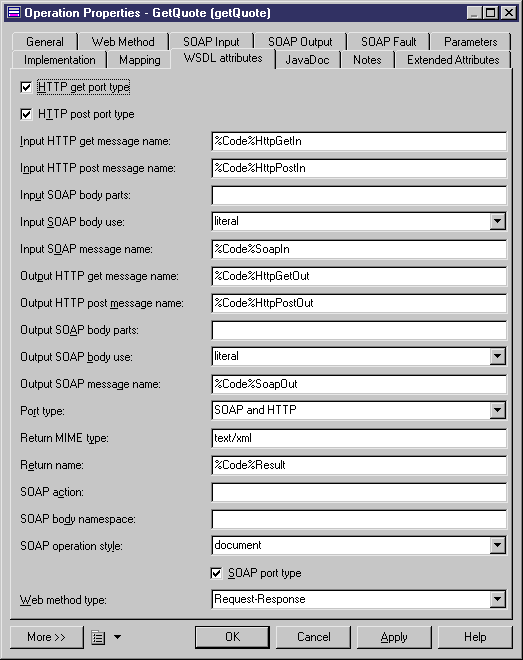Select the Web Method tab
This screenshot has width=523, height=660.
[x=123, y=42]
